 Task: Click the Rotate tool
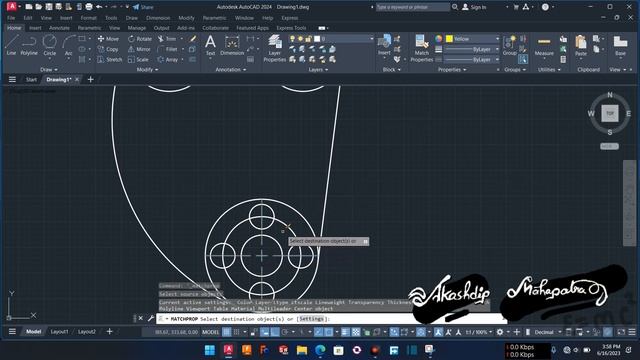click(x=140, y=39)
